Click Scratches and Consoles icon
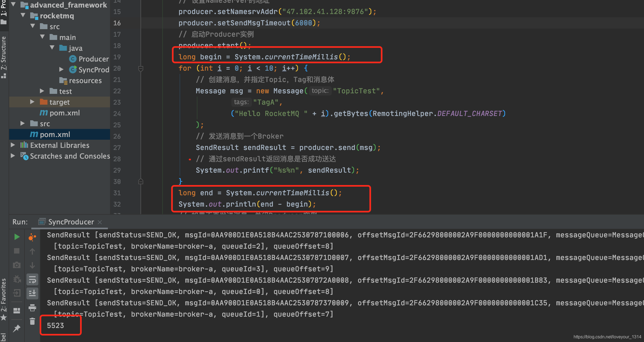Viewport: 644px width, 342px height. (x=24, y=156)
